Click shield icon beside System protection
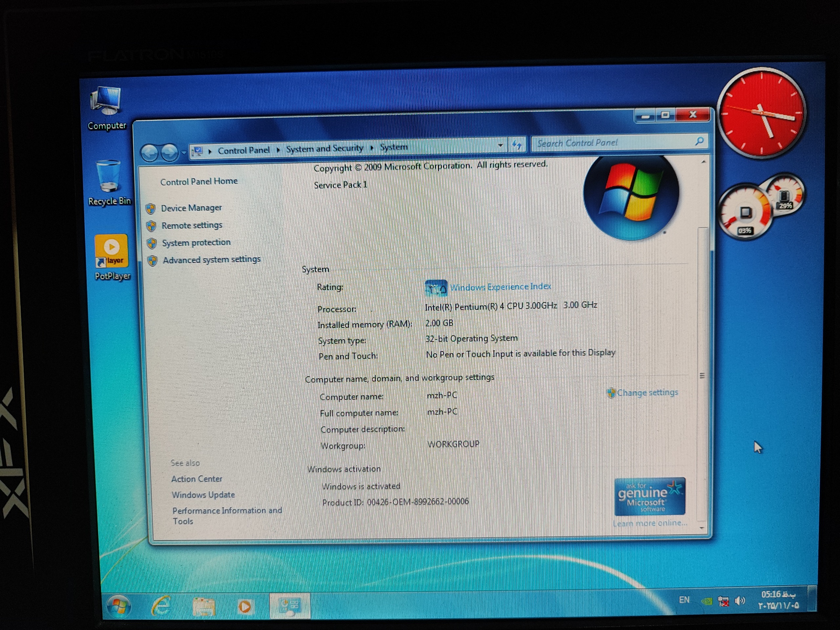This screenshot has width=840, height=630. [152, 243]
